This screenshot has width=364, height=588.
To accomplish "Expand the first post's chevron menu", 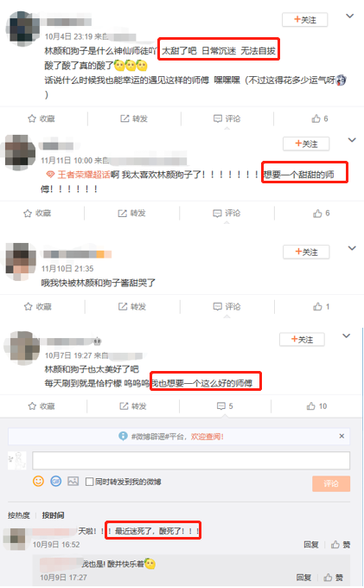I will tap(349, 16).
